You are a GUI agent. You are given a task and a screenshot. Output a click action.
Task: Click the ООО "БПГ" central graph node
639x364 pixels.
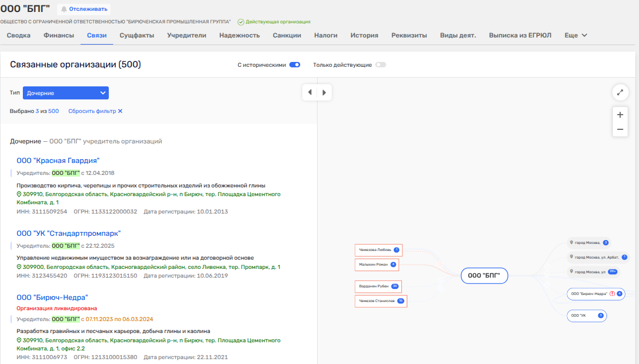484,276
